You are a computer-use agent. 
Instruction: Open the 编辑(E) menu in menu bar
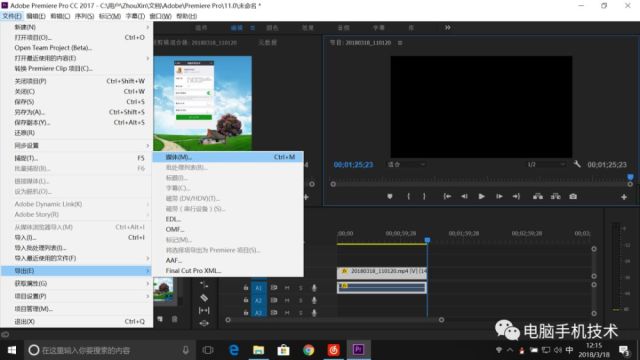36,16
